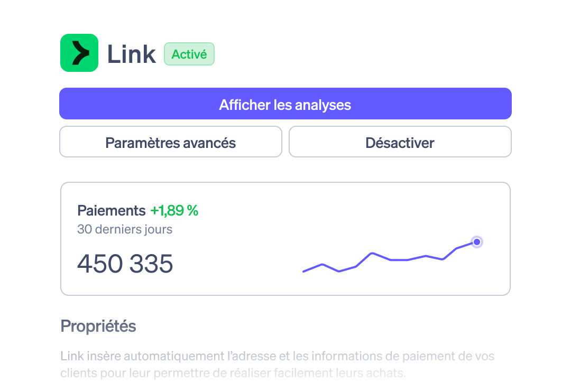Select the end point on the payments chart
The width and height of the screenshot is (571, 392).
pyautogui.click(x=477, y=242)
